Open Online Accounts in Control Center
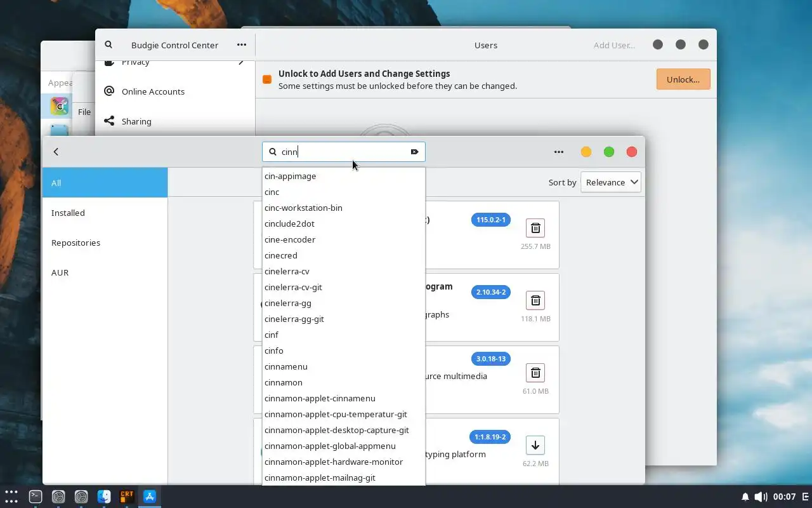 (174, 91)
